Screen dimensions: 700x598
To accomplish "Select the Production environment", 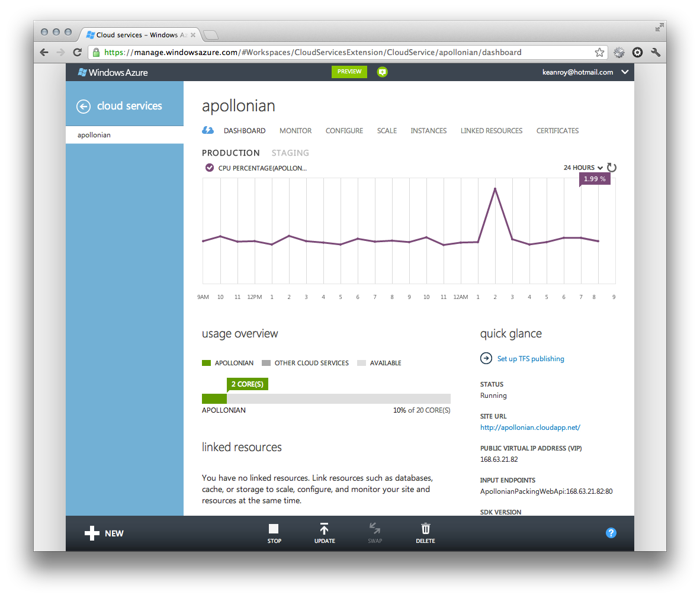I will [230, 153].
